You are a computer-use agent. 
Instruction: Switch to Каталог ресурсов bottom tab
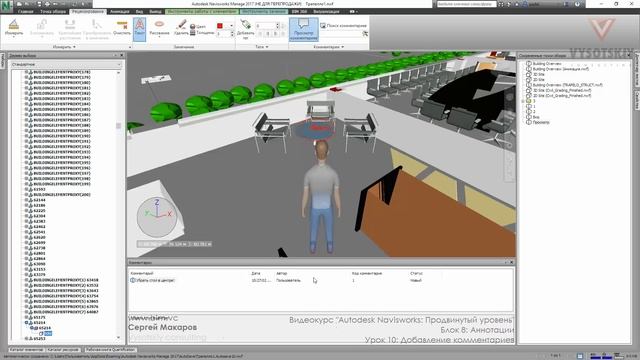pos(63,350)
